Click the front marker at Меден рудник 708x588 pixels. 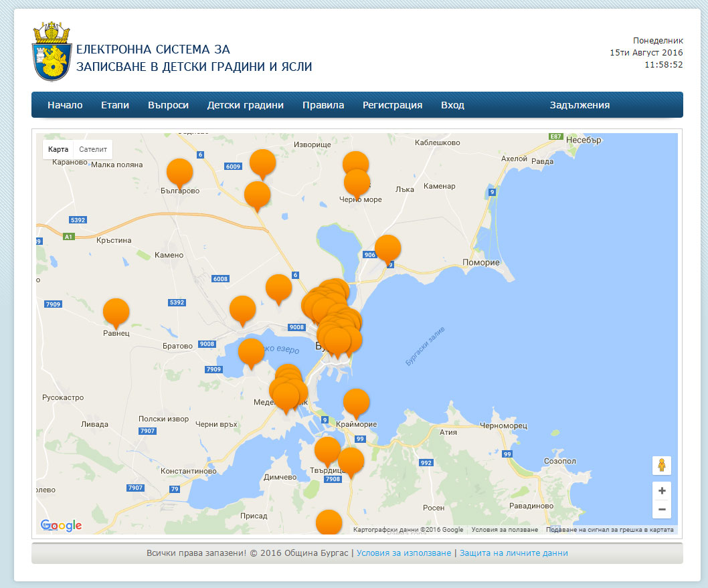point(286,397)
